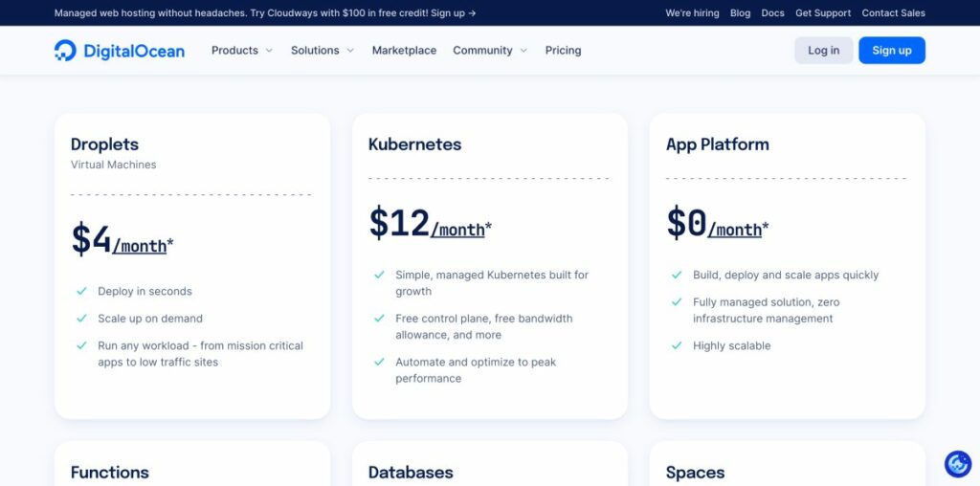The height and width of the screenshot is (486, 980).
Task: Go to the Pricing nav item
Action: point(563,51)
